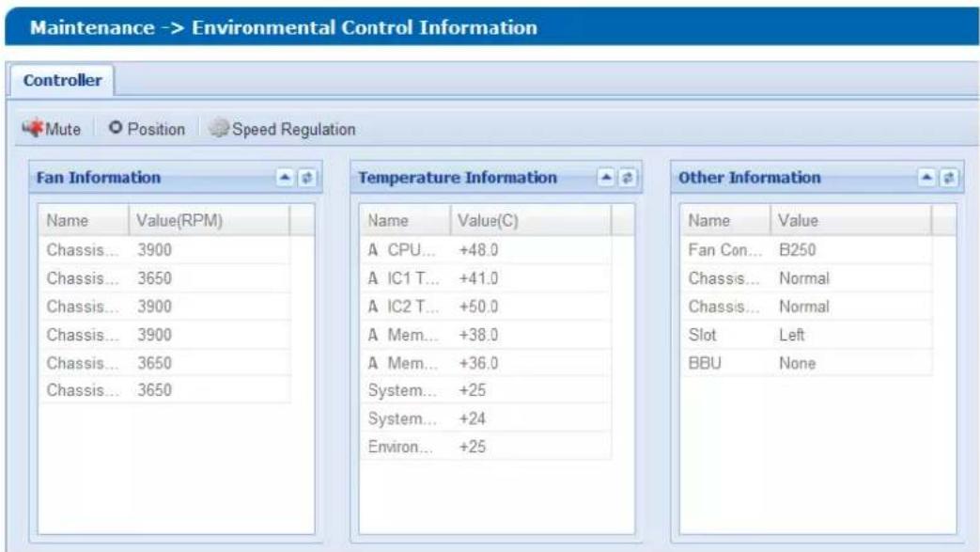
Task: Open the Controller tab
Action: tap(62, 81)
